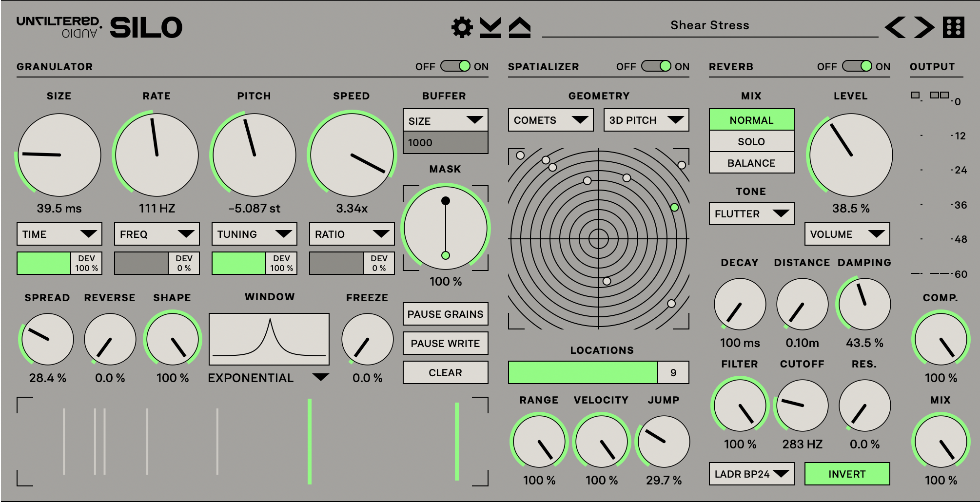The width and height of the screenshot is (980, 502).
Task: Click the PITCH knob showing -5.087 st
Action: click(x=255, y=155)
